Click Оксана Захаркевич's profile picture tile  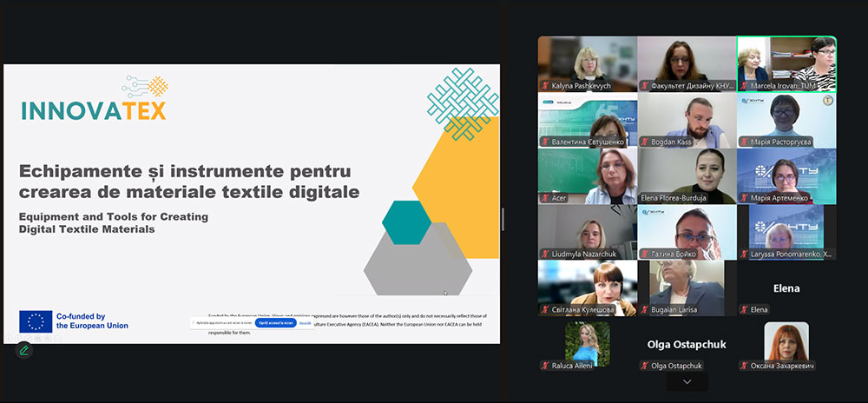click(786, 341)
